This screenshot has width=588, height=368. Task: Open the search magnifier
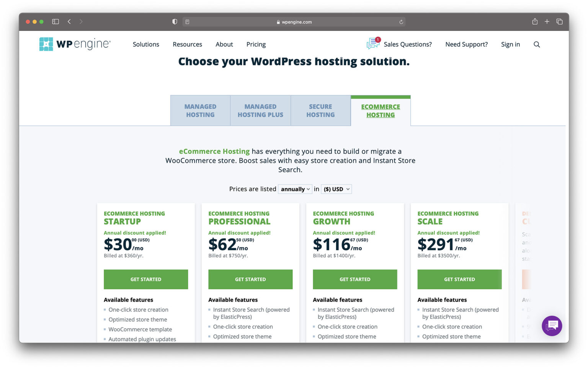(x=537, y=44)
